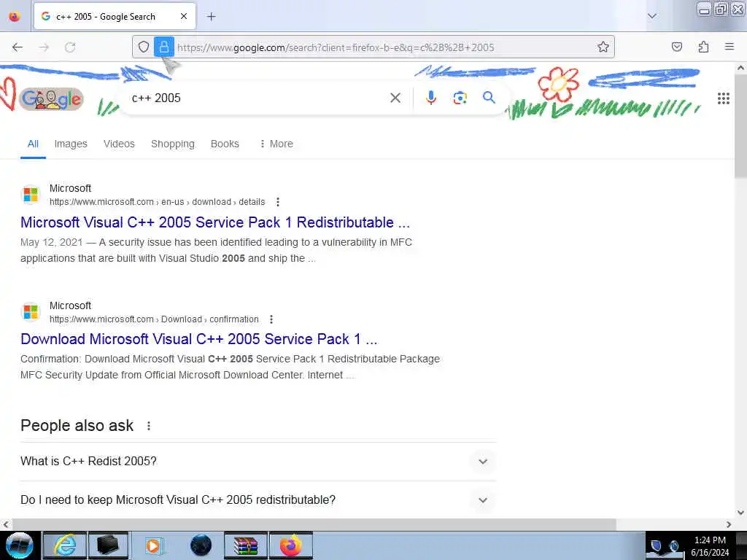Screen dimensions: 747x560
Task: Open the list all tabs dropdown arrow
Action: coord(651,16)
